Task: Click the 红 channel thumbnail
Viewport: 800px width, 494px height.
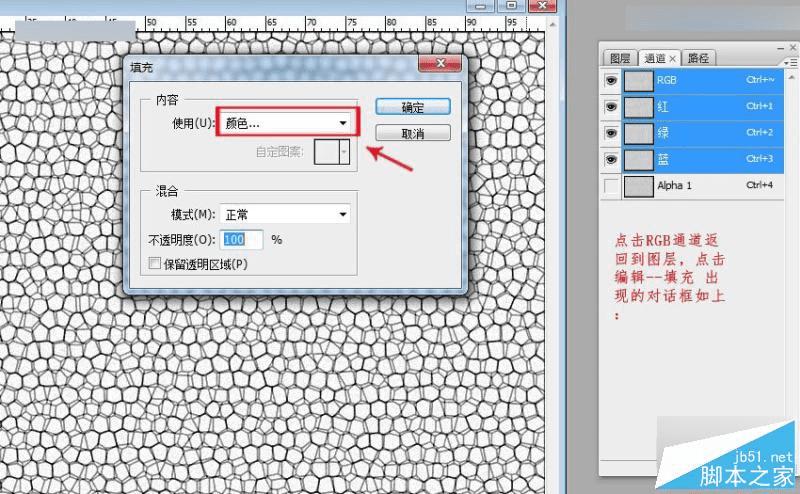Action: click(638, 107)
